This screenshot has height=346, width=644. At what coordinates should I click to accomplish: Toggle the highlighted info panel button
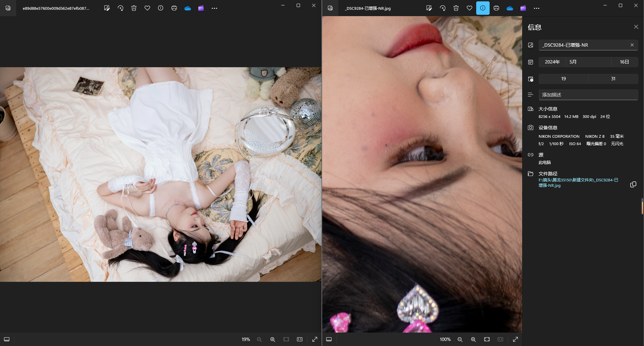(x=483, y=8)
